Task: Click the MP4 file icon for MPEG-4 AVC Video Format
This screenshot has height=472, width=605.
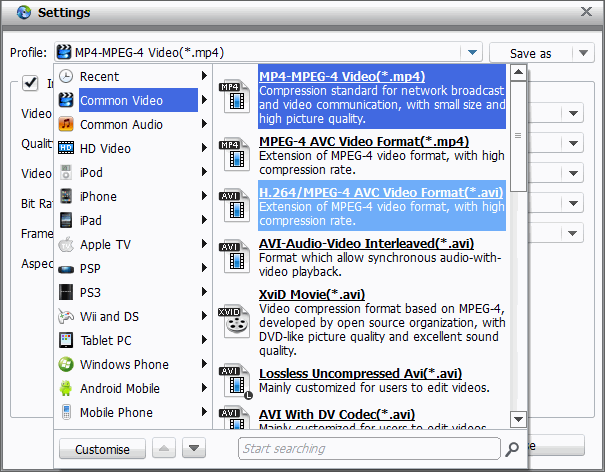Action: 234,154
